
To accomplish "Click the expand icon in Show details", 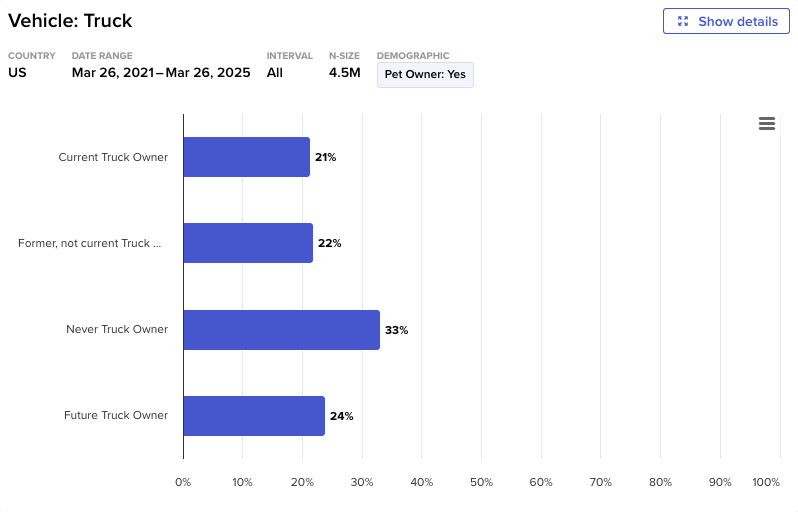I will [x=683, y=21].
